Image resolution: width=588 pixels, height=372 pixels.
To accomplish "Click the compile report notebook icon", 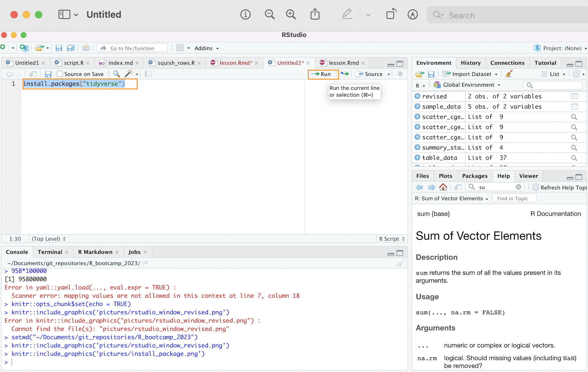I will (x=148, y=74).
